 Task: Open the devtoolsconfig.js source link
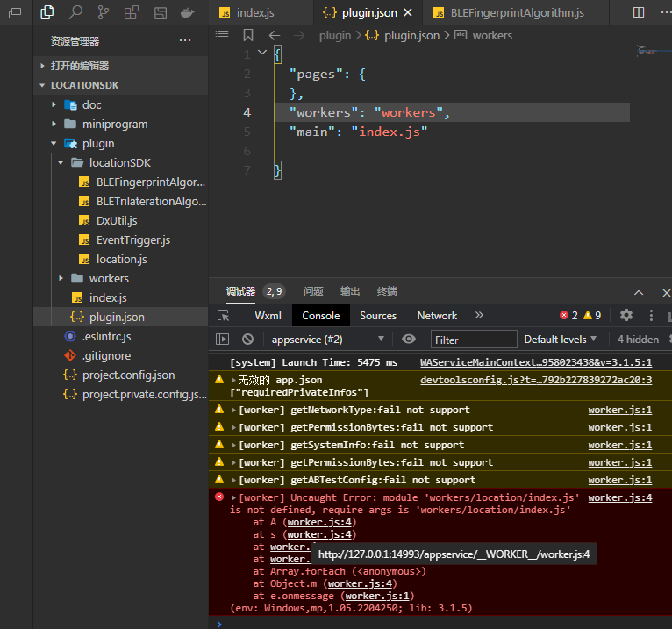(x=535, y=380)
